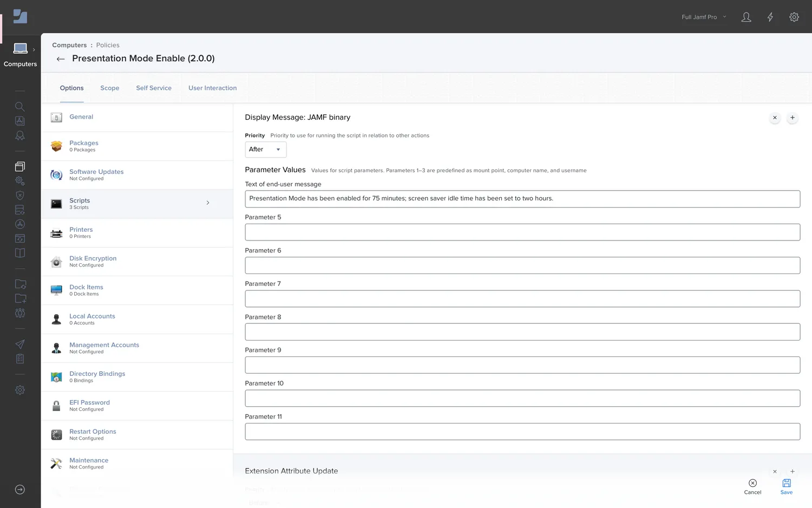
Task: Open the classes people sidebar icon
Action: [x=20, y=313]
